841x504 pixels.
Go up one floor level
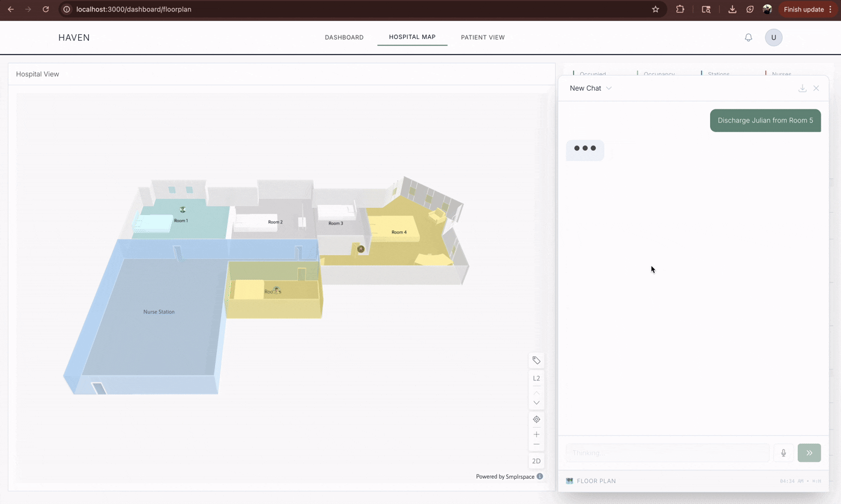pyautogui.click(x=536, y=393)
